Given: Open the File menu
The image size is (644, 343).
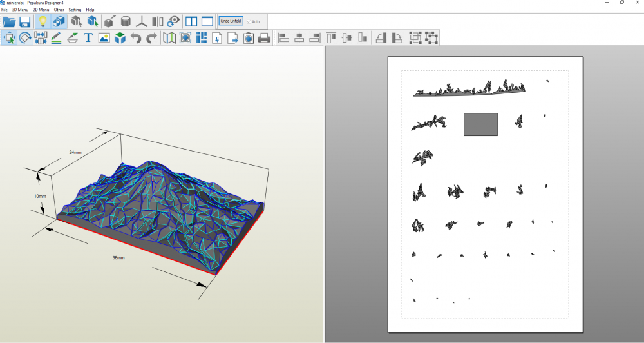Looking at the screenshot, I should (x=5, y=10).
